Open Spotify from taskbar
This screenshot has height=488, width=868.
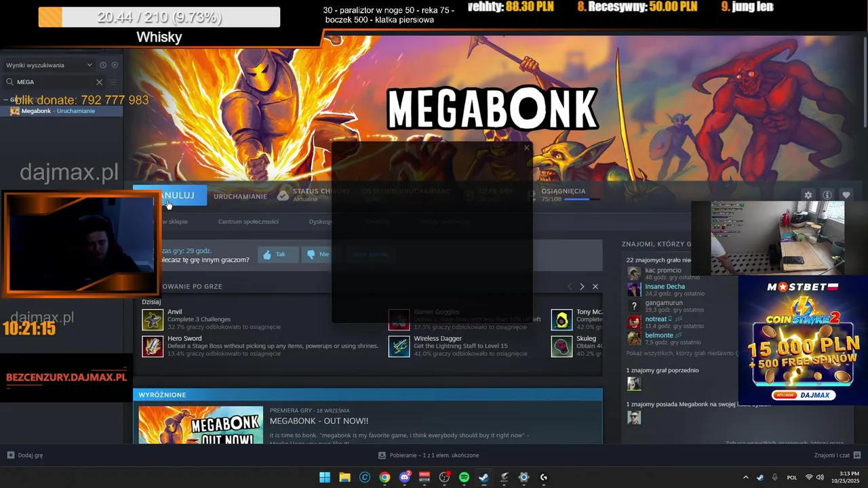click(464, 477)
